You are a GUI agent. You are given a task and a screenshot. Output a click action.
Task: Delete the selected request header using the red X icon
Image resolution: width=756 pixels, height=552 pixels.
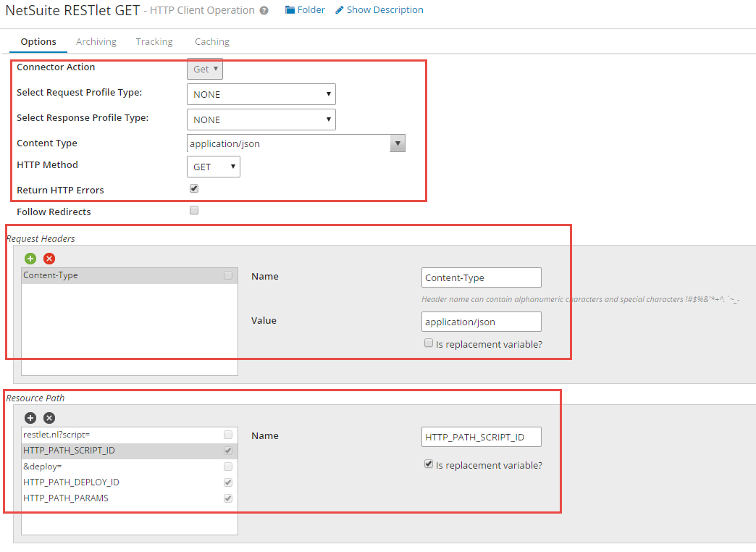(49, 259)
